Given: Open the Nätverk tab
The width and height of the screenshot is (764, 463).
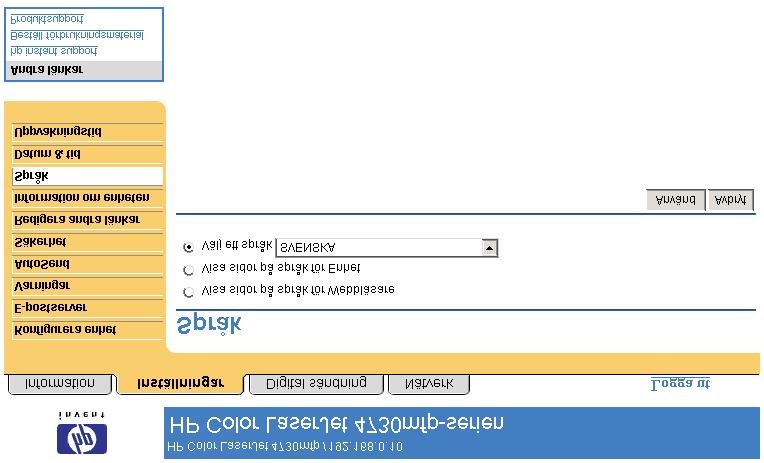Looking at the screenshot, I should [x=429, y=384].
